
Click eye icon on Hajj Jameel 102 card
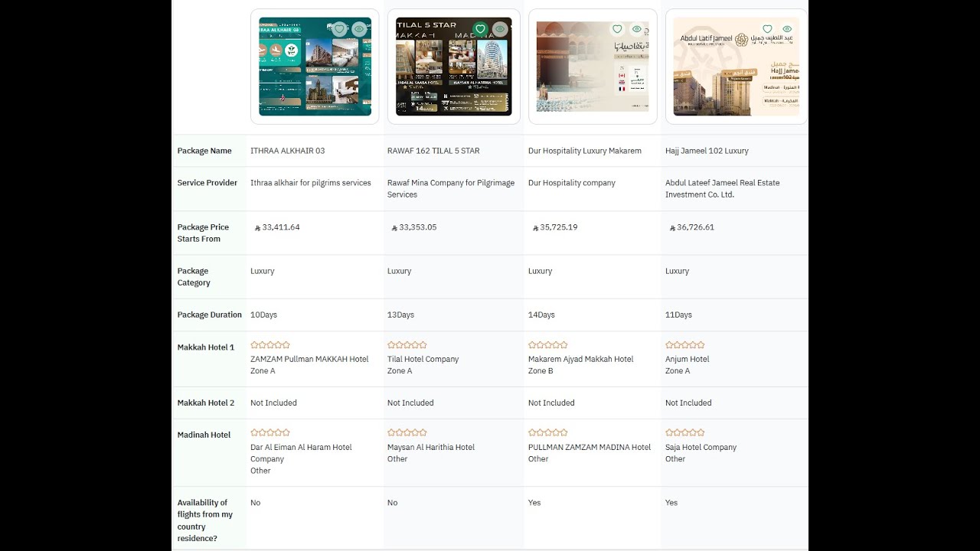coord(786,29)
